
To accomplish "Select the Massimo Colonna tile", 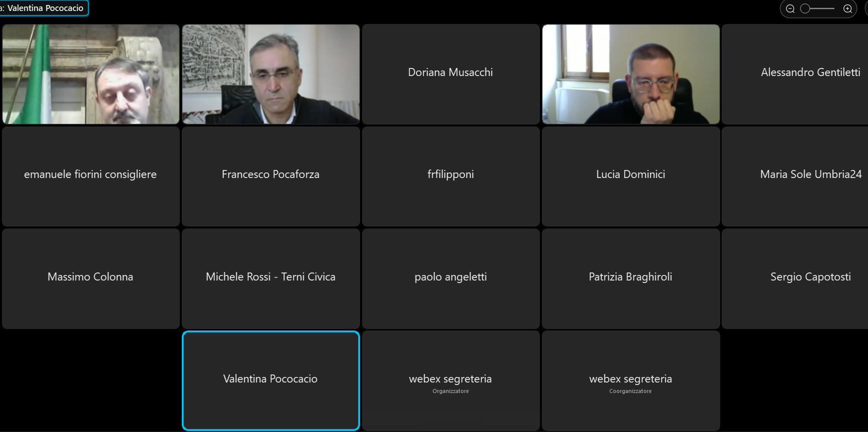I will pos(90,278).
